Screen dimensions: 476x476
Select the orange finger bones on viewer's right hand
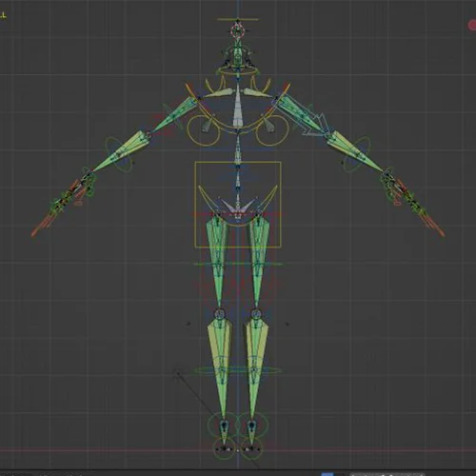[432, 225]
